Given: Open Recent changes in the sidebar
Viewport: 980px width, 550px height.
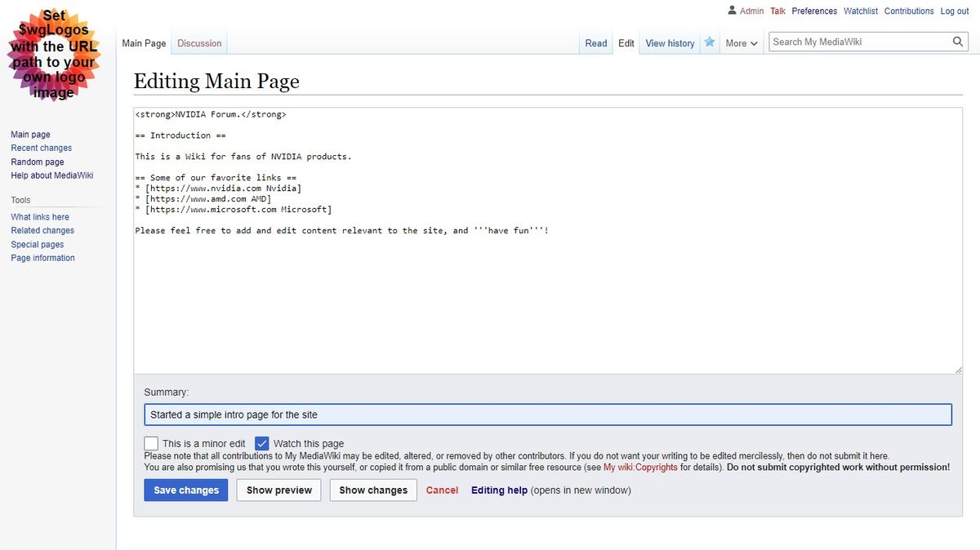Looking at the screenshot, I should click(x=41, y=148).
